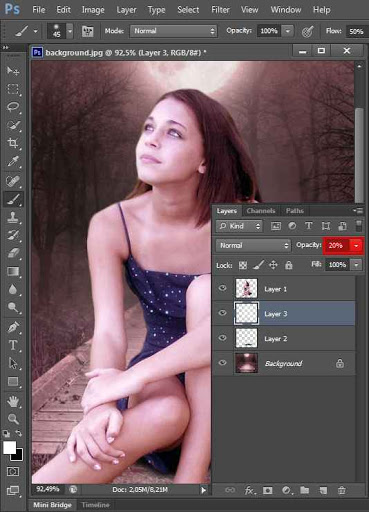
Task: Open the Filter menu
Action: [220, 10]
